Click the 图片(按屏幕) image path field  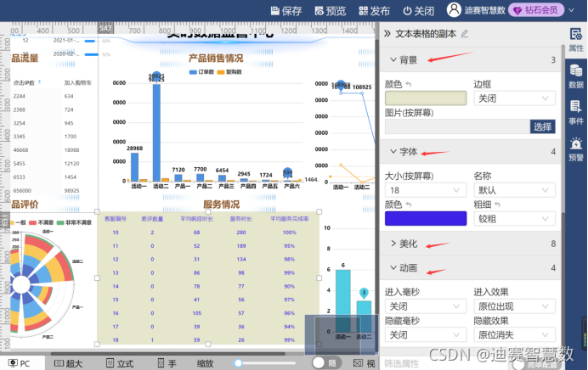[457, 126]
